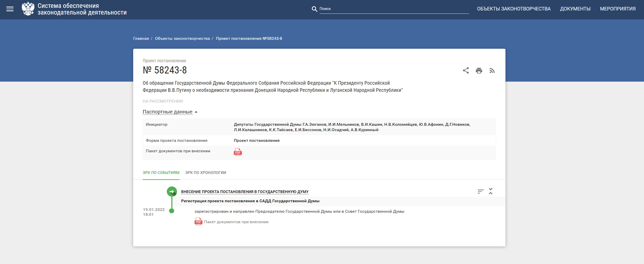Collapse all timeline events
This screenshot has width=644, height=264.
tap(490, 191)
